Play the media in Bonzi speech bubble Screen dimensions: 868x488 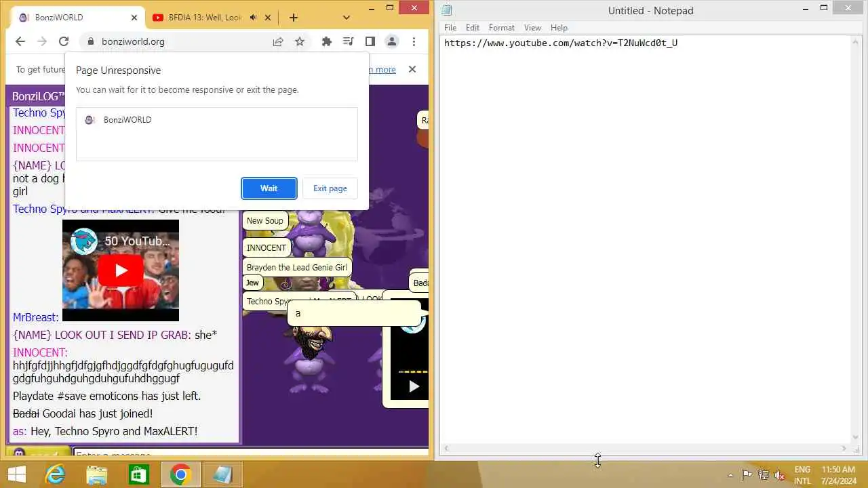click(x=414, y=386)
